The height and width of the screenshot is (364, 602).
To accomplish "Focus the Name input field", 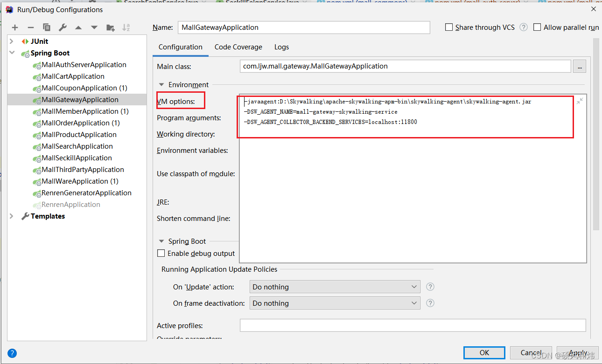I will (x=304, y=27).
